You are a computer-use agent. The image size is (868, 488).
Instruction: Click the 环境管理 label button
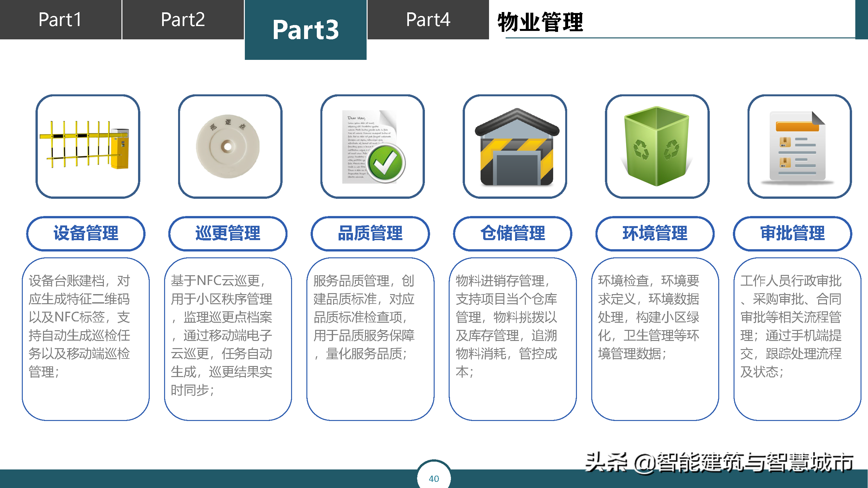655,233
